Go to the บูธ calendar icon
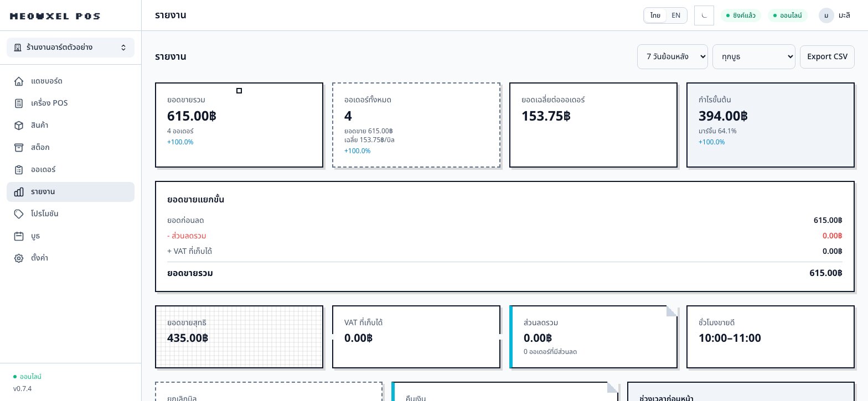 19,236
